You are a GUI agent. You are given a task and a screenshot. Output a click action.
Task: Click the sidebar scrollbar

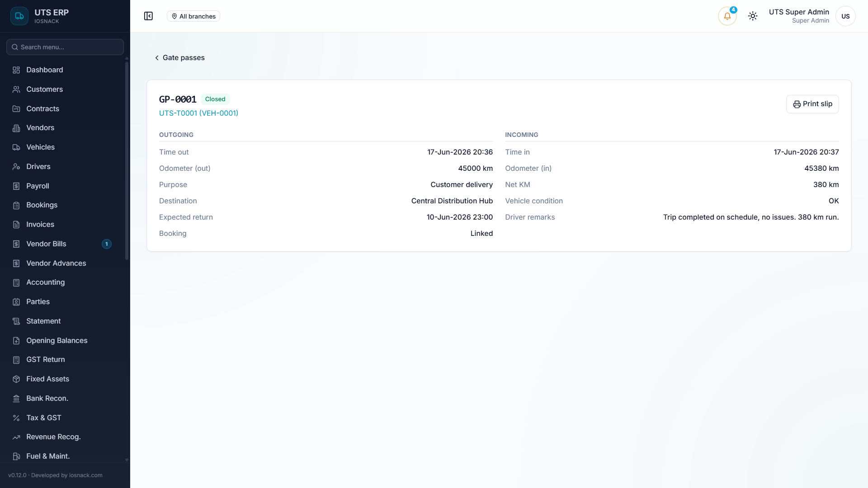[x=127, y=160]
